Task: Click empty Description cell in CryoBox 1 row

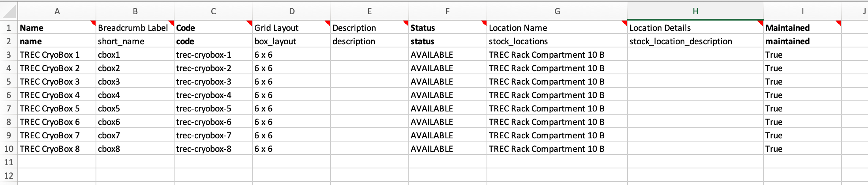Action: tap(370, 55)
